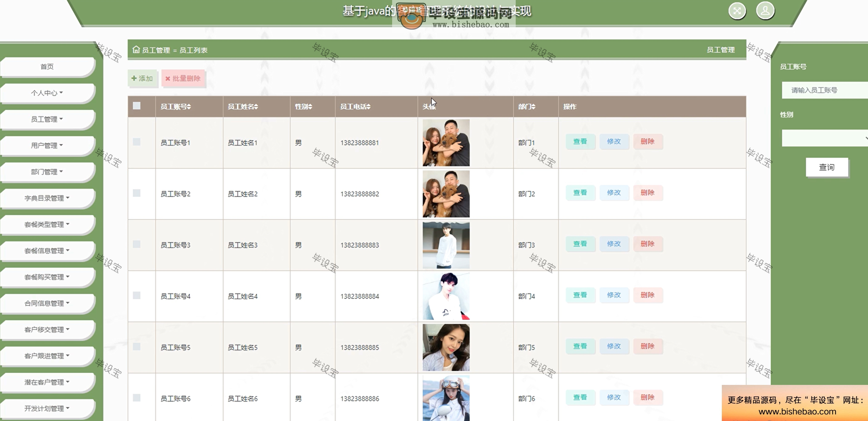
Task: Click the 员工管理 breadcrumb link
Action: point(156,50)
